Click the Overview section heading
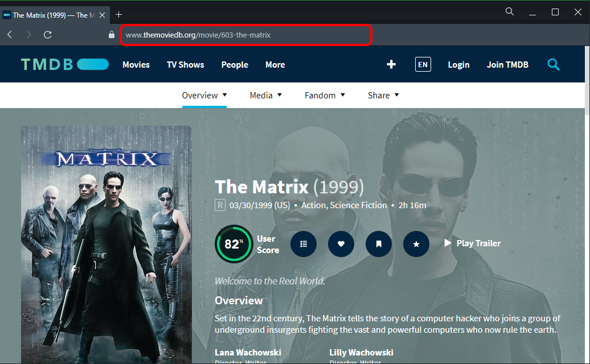 [x=239, y=300]
